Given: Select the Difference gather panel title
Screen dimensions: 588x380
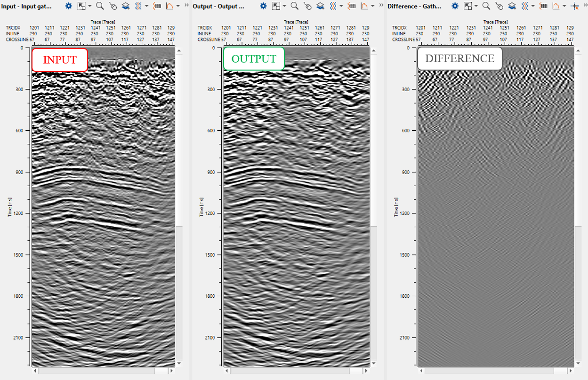Looking at the screenshot, I should (x=414, y=7).
